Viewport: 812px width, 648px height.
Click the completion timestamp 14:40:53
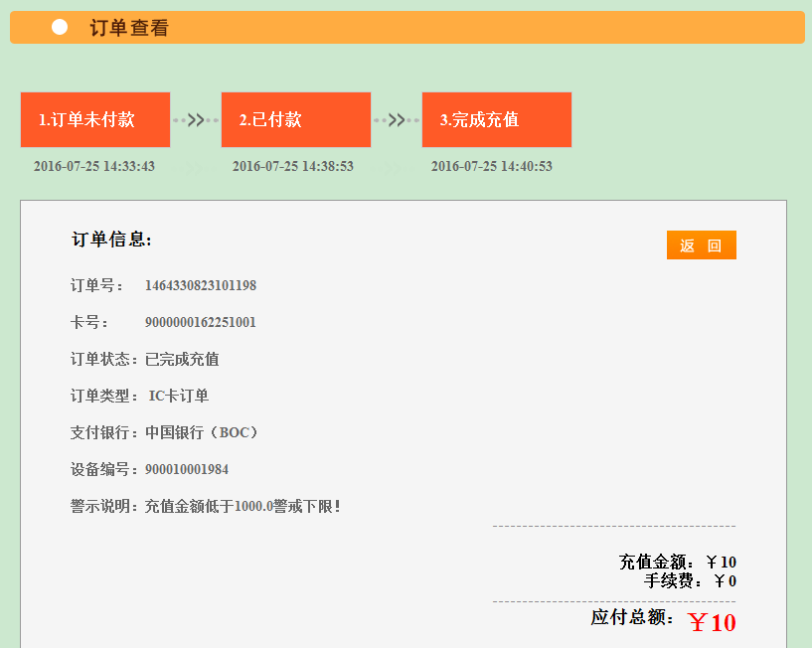click(492, 167)
